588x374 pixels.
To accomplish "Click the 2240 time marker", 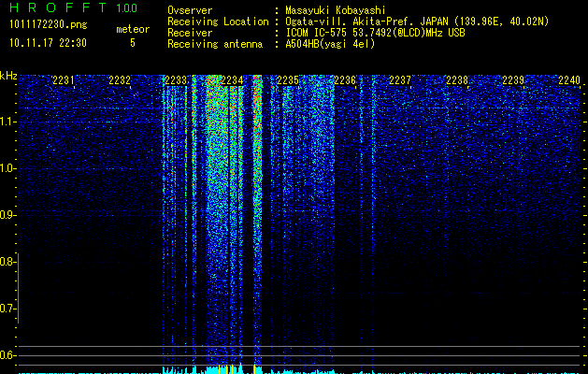I will pos(569,80).
